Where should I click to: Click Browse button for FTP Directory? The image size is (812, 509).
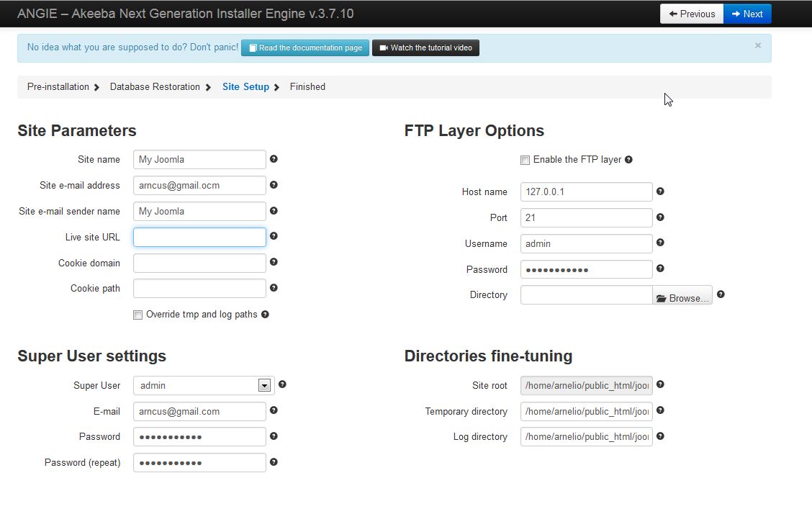[682, 295]
